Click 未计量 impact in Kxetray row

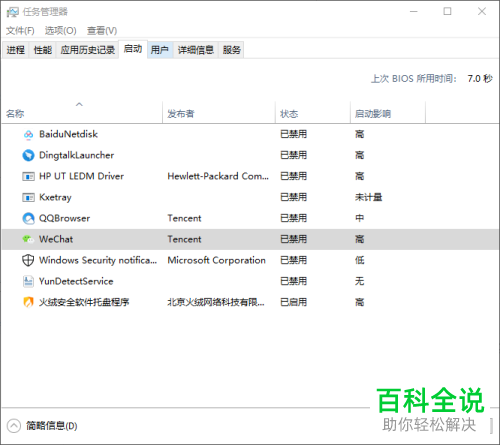[368, 197]
